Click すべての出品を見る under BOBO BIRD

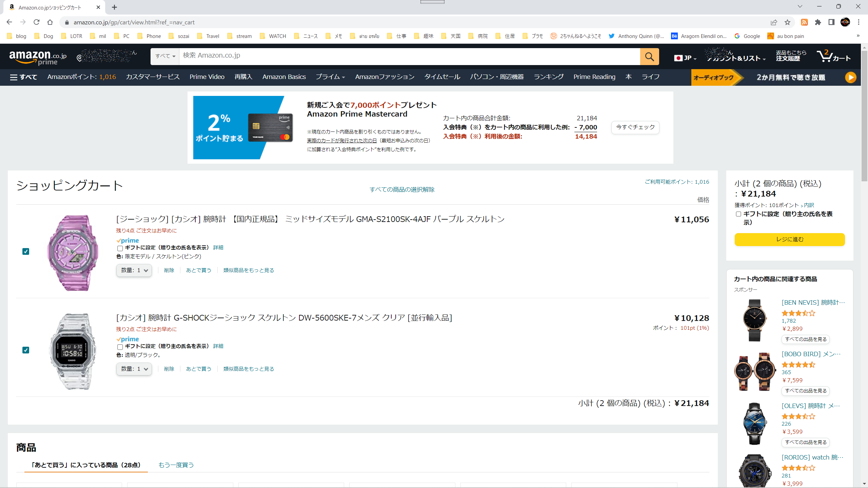tap(806, 391)
